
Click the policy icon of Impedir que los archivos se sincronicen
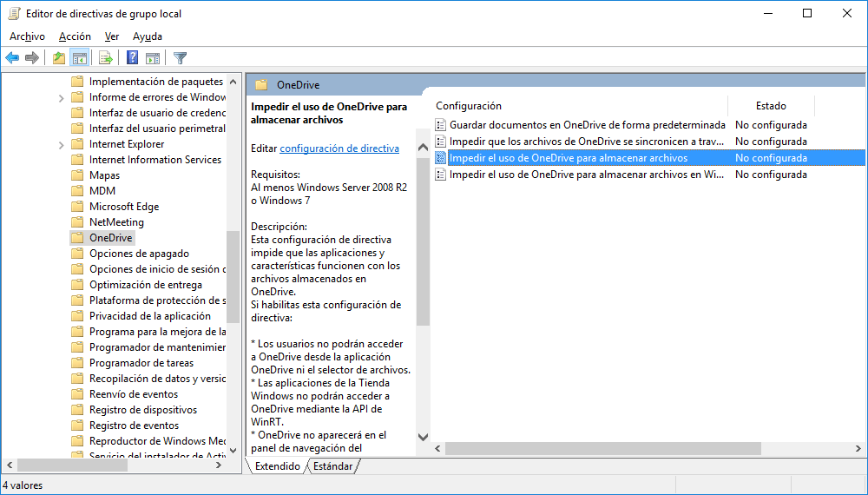click(441, 142)
